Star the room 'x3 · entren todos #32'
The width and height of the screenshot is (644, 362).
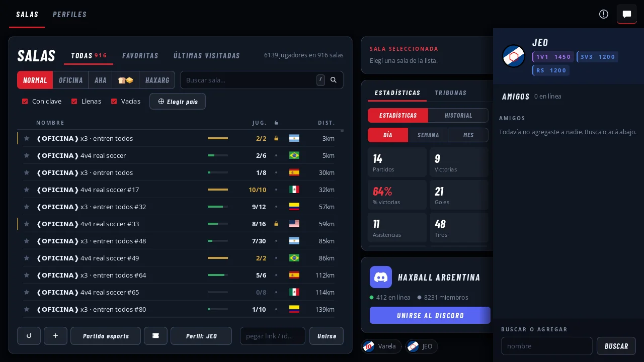27,207
